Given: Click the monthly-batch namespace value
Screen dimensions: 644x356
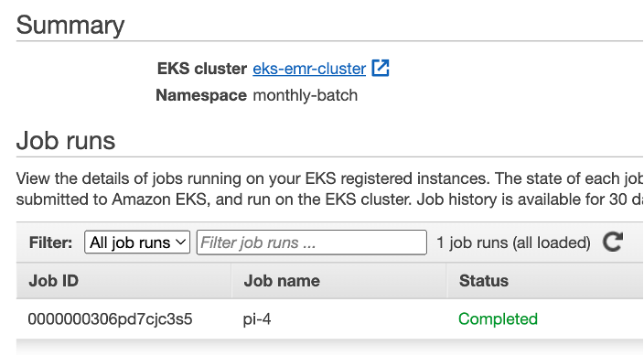Looking at the screenshot, I should (306, 95).
